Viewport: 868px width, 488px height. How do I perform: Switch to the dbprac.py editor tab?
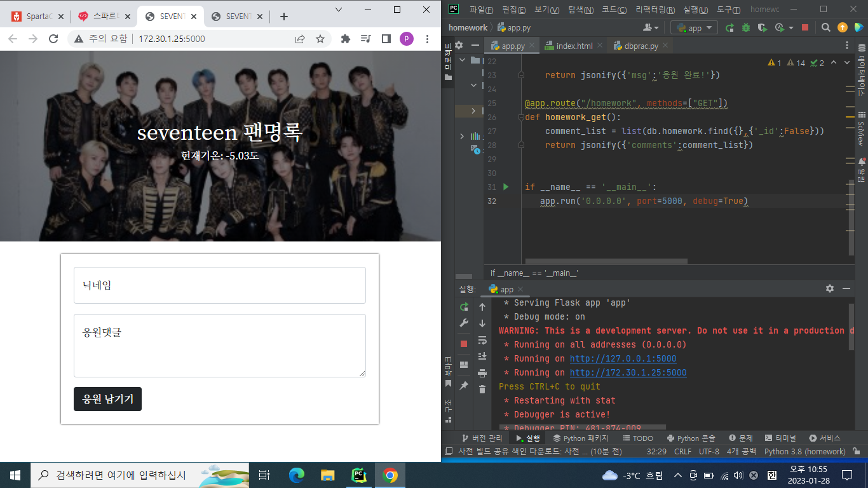pyautogui.click(x=641, y=46)
